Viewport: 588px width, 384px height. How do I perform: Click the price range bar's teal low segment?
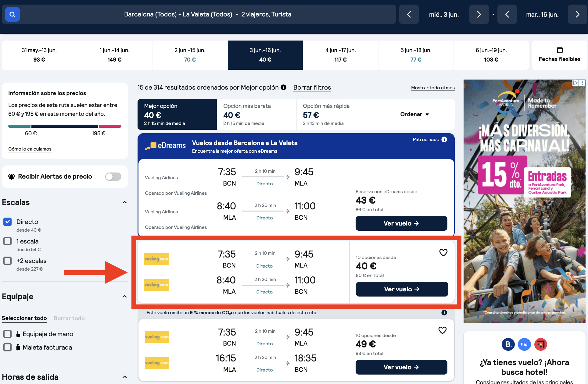[x=19, y=126]
